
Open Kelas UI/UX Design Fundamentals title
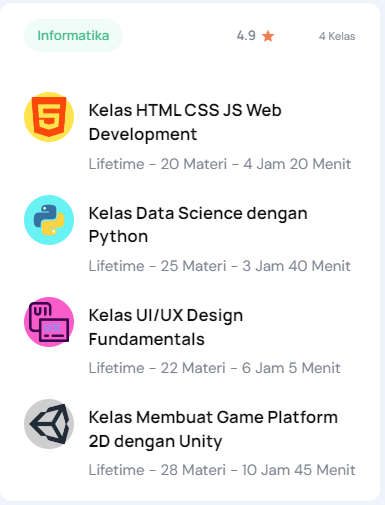point(166,327)
